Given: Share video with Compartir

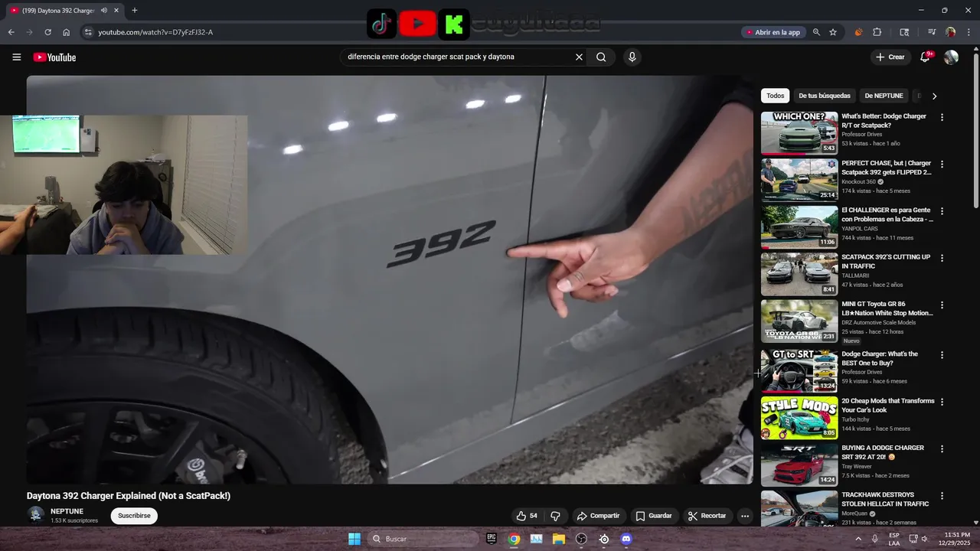Looking at the screenshot, I should pyautogui.click(x=598, y=516).
